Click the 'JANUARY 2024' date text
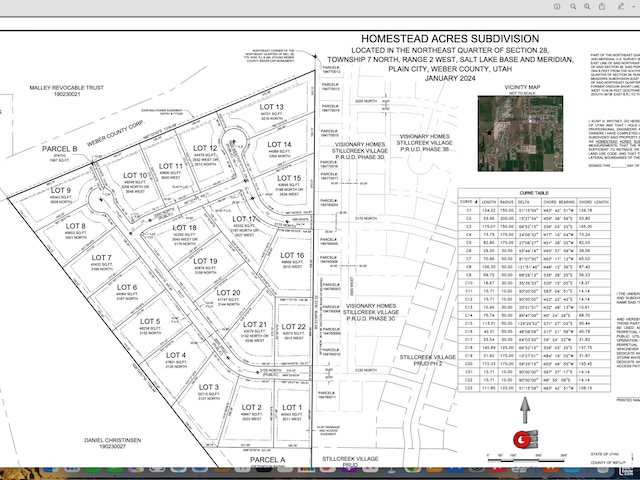The height and width of the screenshot is (480, 640). [x=450, y=78]
